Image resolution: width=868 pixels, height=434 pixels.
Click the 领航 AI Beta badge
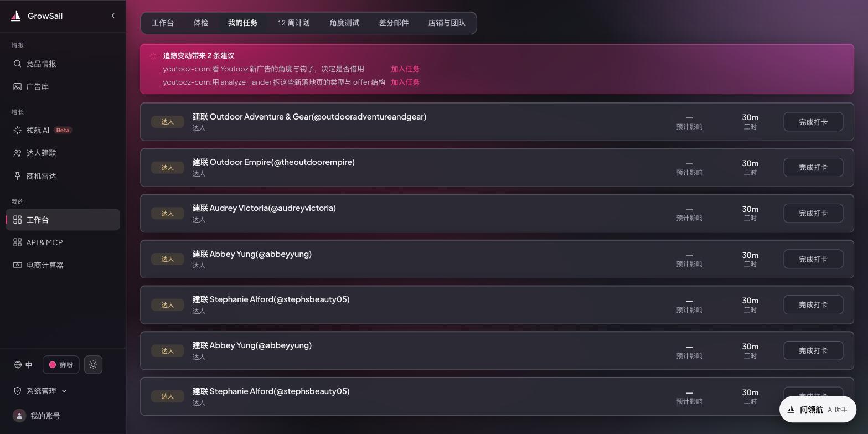[x=63, y=130]
